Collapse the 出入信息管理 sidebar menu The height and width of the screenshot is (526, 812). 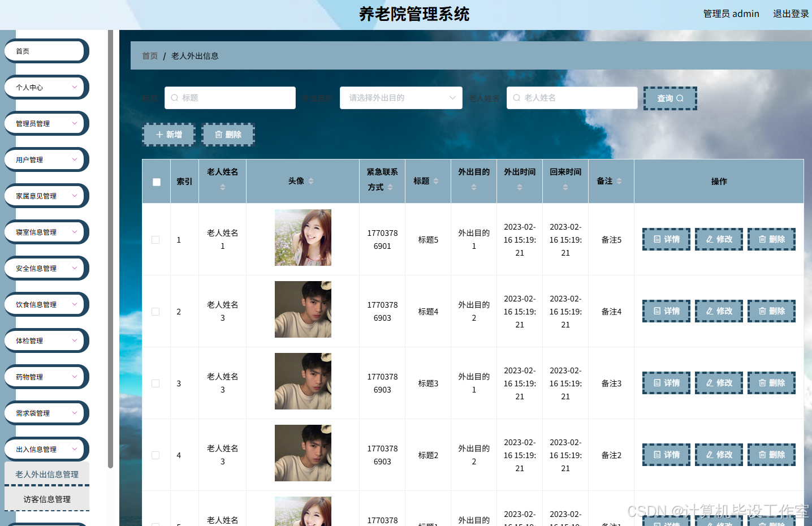(46, 449)
